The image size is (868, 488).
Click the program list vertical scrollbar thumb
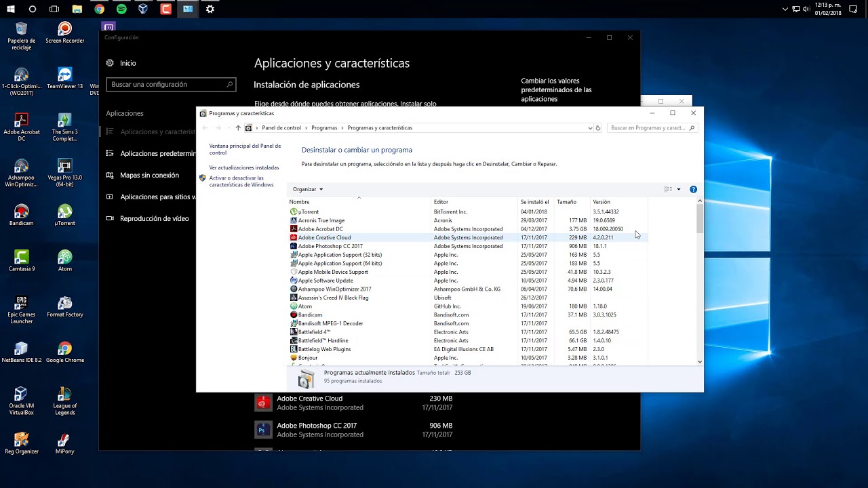coord(700,218)
